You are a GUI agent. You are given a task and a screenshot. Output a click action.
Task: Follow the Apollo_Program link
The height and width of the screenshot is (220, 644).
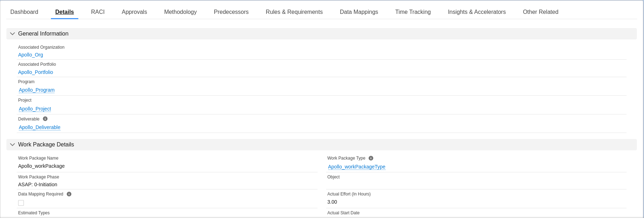coord(37,90)
